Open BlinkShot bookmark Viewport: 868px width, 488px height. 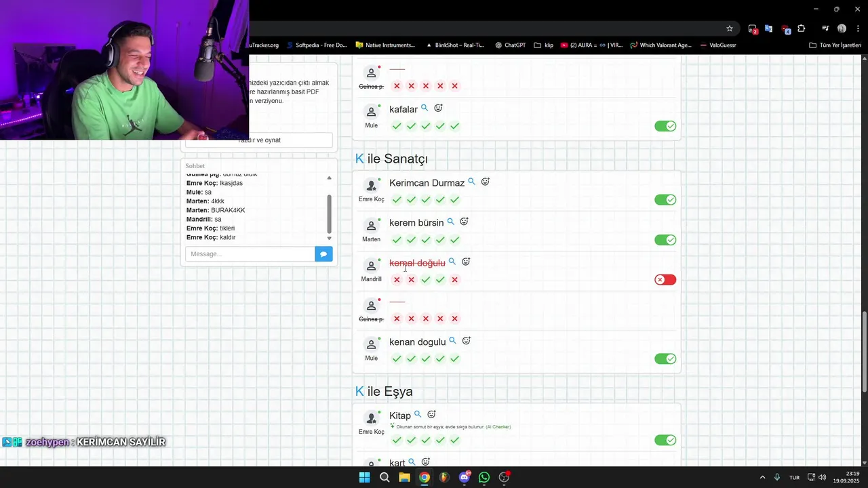(x=454, y=45)
